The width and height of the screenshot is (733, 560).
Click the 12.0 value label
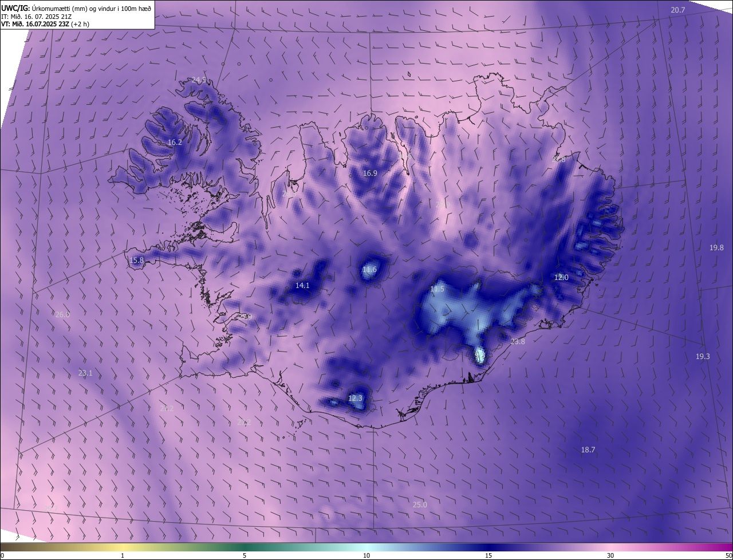pyautogui.click(x=561, y=278)
